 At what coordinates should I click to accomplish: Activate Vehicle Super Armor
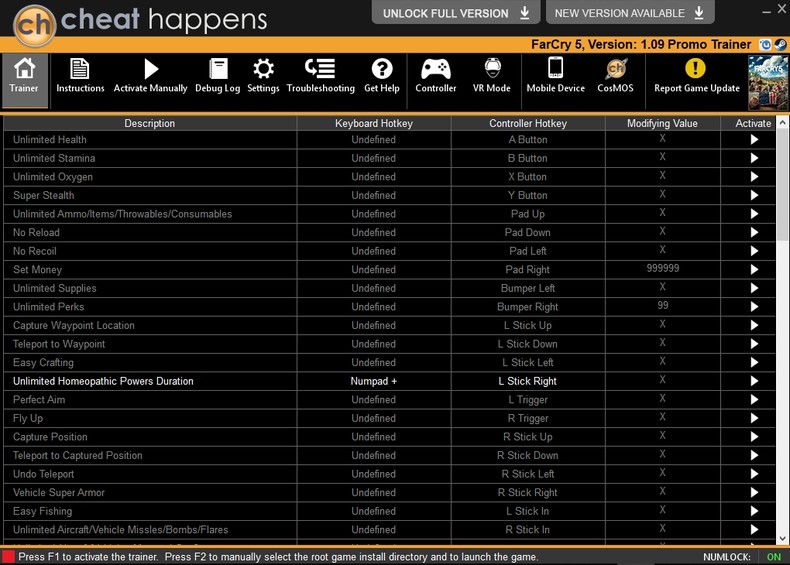(x=754, y=492)
